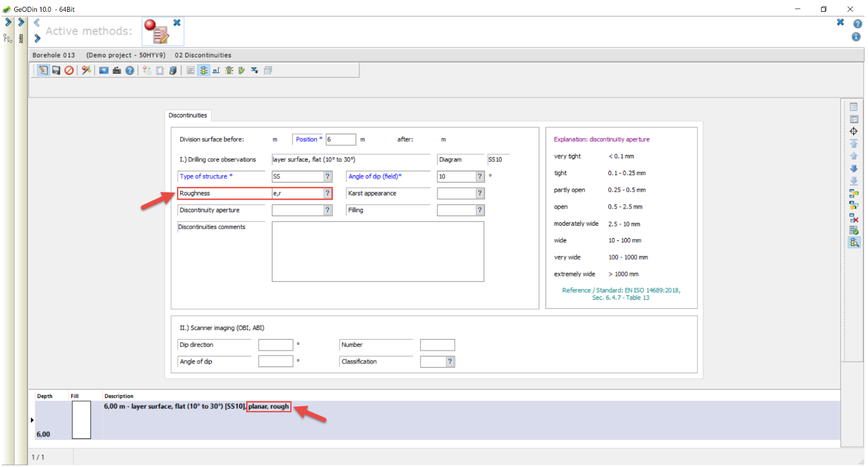Toggle the highlighted edit pencil toolbar button
Screen dimensions: 868x467
pyautogui.click(x=43, y=71)
